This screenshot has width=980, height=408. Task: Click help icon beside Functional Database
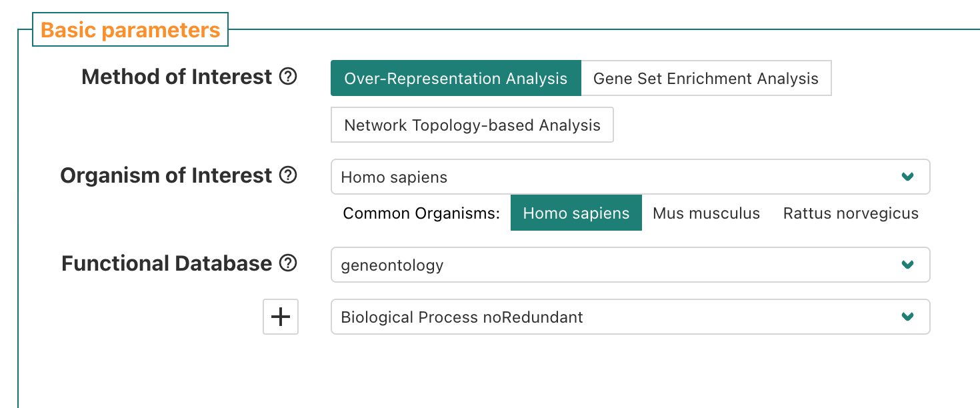[288, 263]
